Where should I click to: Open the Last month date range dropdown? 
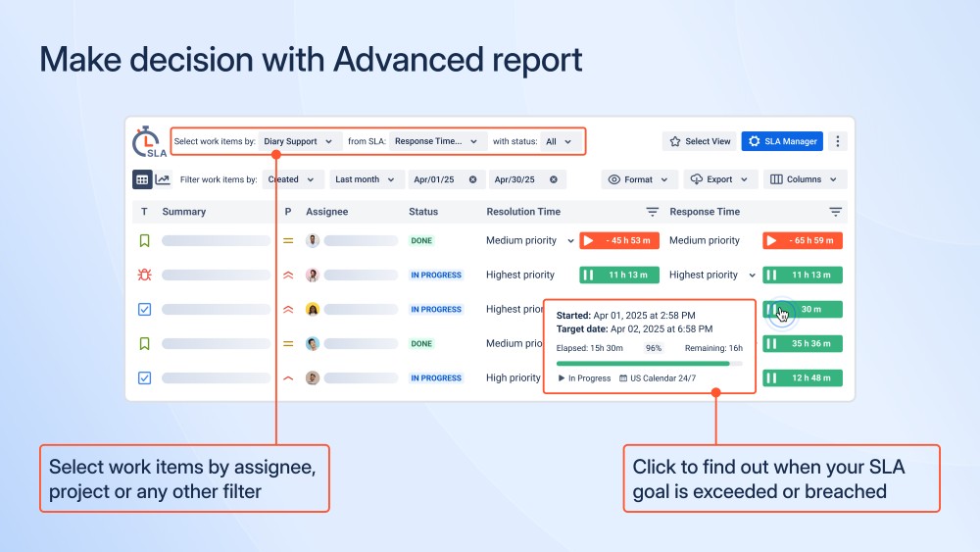[365, 179]
